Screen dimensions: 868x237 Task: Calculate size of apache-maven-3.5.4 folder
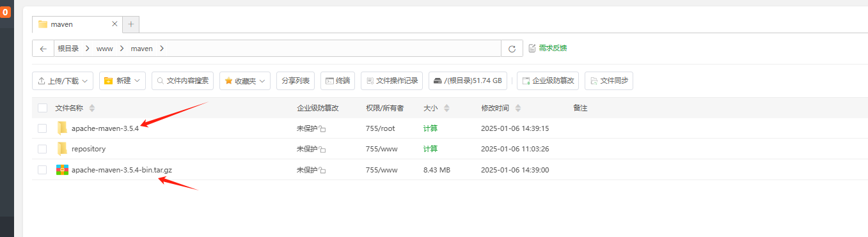(430, 128)
